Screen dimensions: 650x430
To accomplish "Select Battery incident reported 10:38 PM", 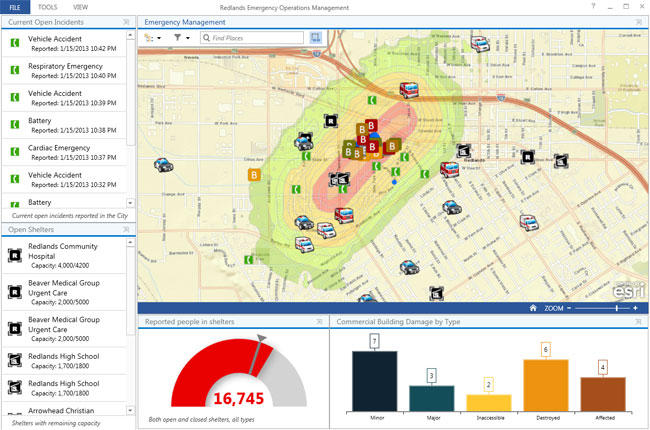I will point(64,125).
